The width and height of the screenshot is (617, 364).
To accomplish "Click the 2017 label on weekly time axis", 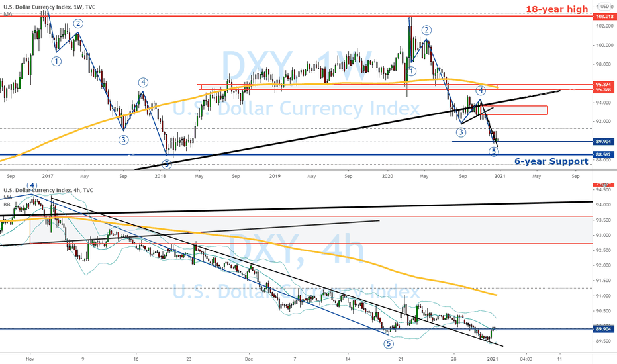I will (48, 176).
